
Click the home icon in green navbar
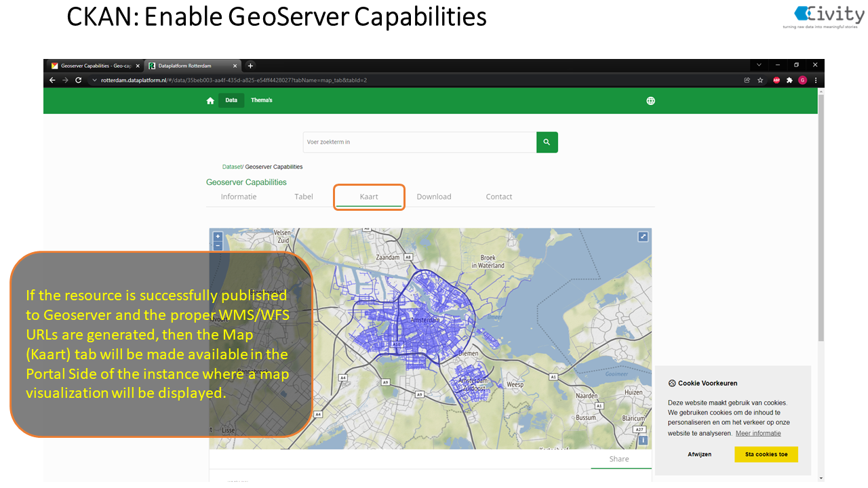tap(210, 101)
